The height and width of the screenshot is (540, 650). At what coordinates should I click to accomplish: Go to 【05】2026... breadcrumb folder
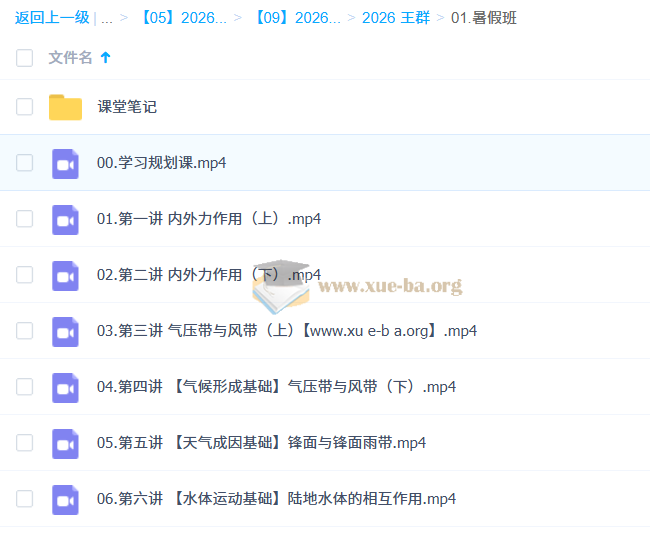183,18
